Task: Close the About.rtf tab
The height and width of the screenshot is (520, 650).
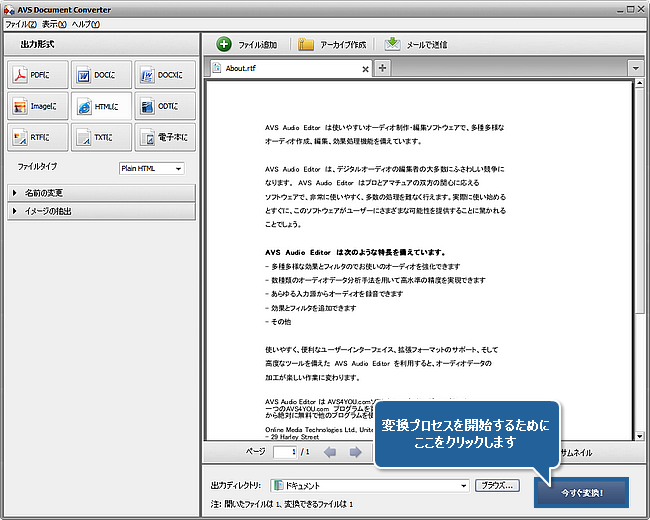Action: pos(365,69)
